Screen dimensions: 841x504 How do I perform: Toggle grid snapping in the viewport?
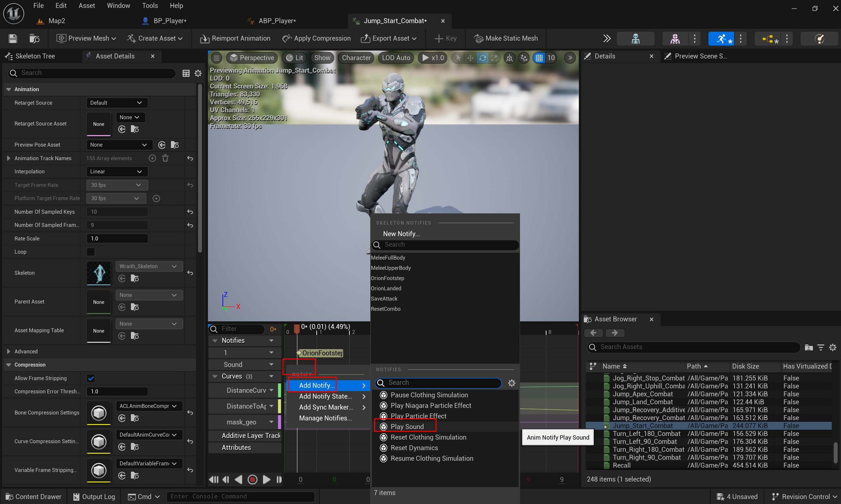click(539, 58)
